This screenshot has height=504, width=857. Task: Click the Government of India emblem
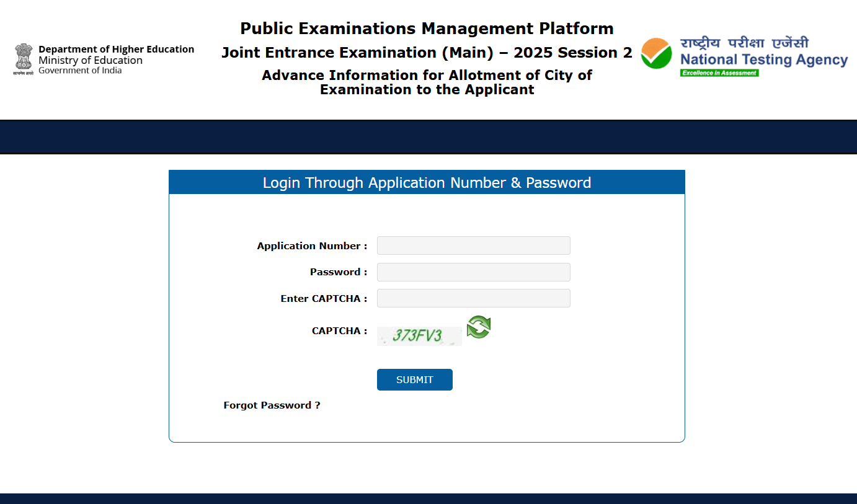(24, 59)
